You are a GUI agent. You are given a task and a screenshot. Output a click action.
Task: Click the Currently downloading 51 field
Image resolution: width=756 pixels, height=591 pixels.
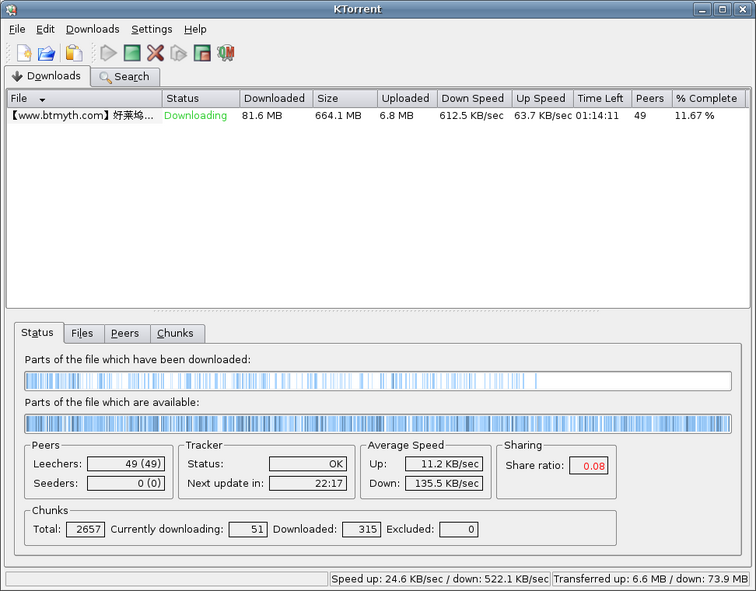(x=248, y=529)
